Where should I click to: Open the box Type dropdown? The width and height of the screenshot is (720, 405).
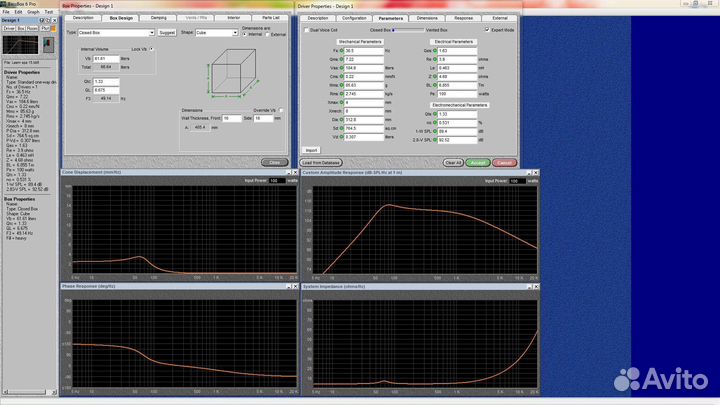click(152, 32)
